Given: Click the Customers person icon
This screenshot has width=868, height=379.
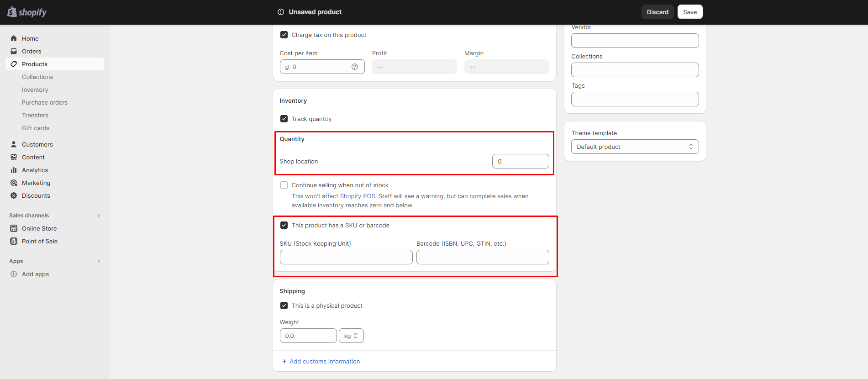Looking at the screenshot, I should tap(14, 144).
